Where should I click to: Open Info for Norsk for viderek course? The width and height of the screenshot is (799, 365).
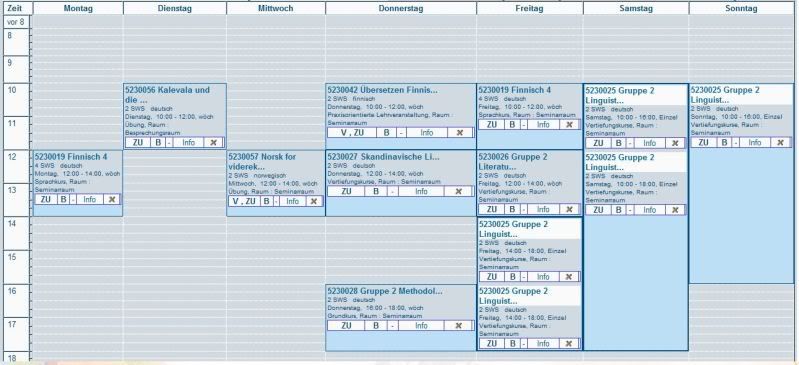point(292,201)
